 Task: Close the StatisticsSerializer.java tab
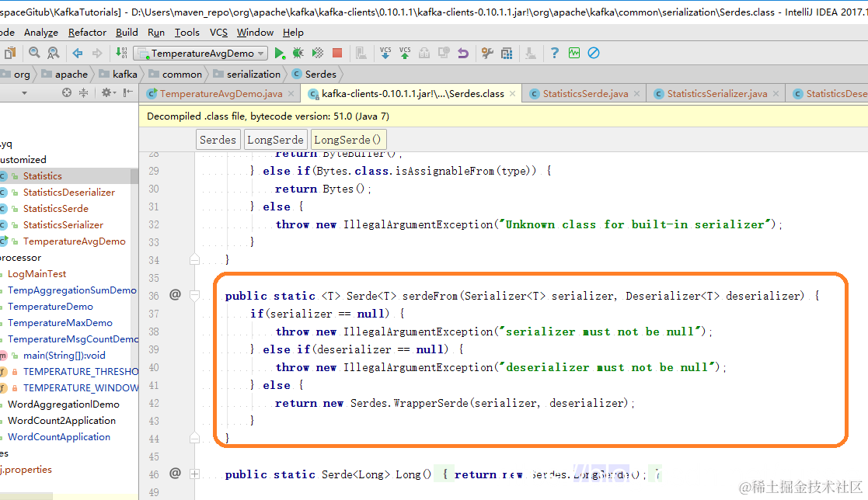tap(776, 93)
